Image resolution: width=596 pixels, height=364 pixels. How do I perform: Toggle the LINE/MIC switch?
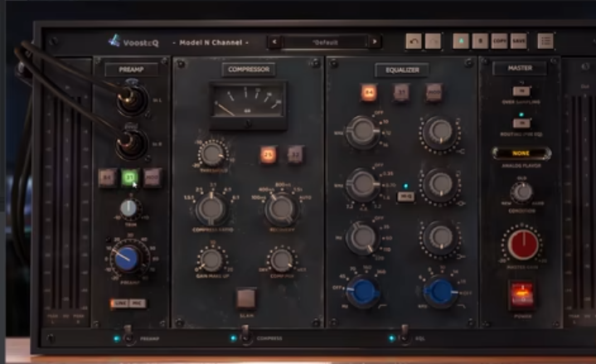click(x=128, y=303)
